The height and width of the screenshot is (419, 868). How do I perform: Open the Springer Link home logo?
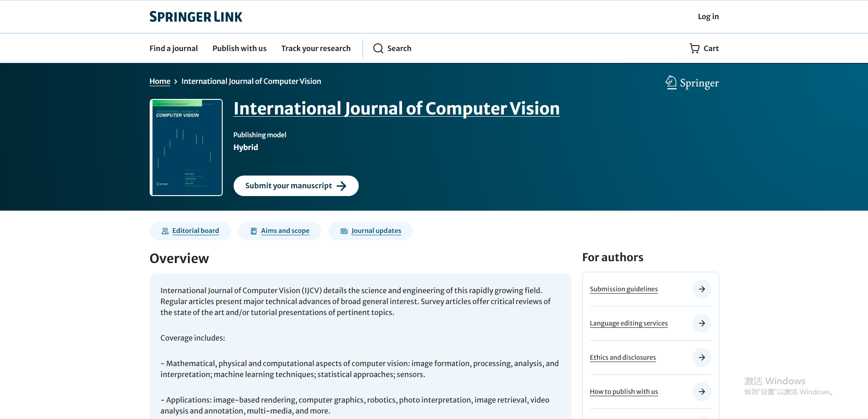click(x=196, y=17)
